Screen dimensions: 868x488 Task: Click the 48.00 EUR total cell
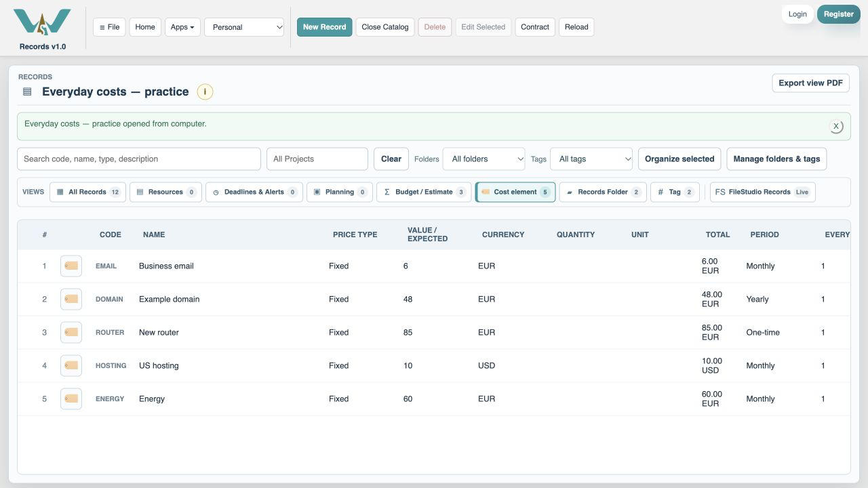click(712, 300)
